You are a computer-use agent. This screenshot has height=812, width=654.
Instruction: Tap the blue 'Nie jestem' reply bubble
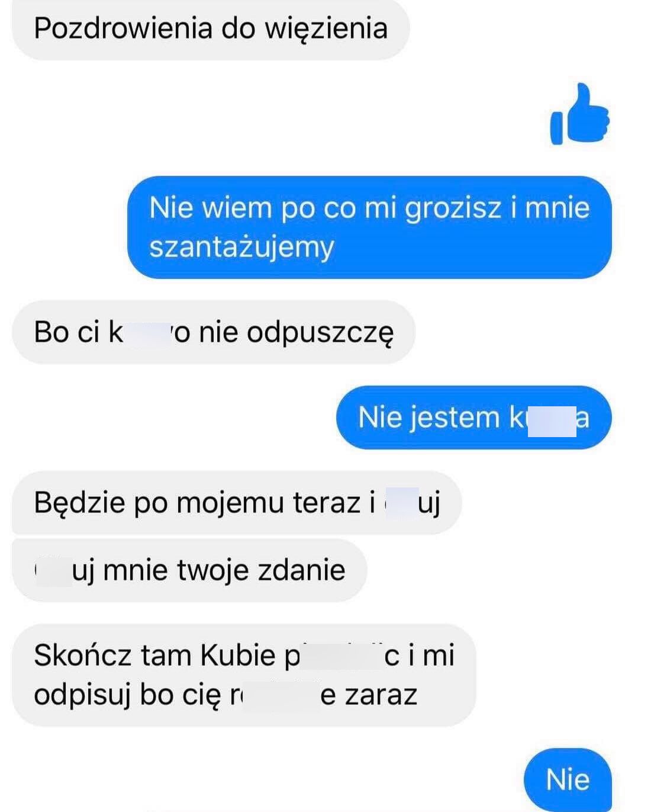[473, 418]
